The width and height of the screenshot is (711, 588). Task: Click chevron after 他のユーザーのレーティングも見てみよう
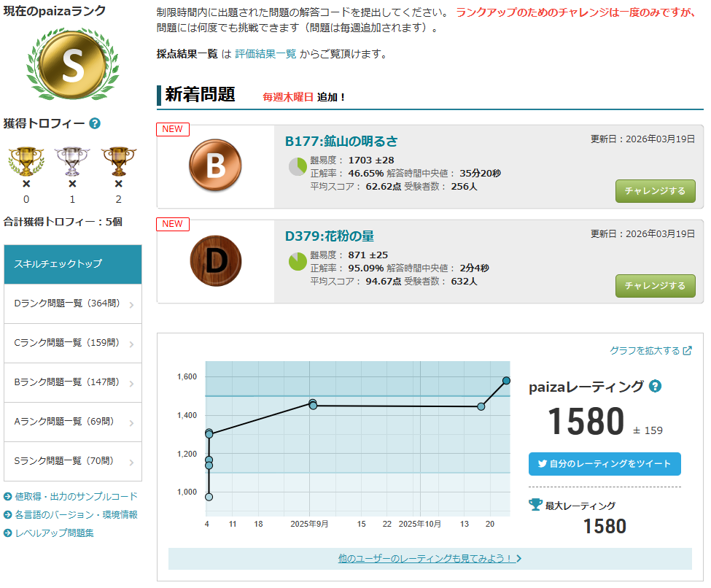click(518, 559)
